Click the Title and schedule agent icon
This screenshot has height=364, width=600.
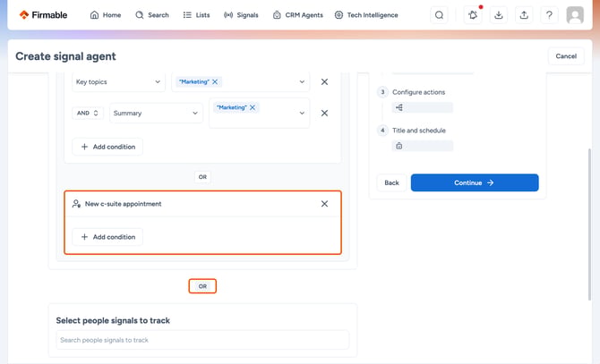(x=399, y=146)
